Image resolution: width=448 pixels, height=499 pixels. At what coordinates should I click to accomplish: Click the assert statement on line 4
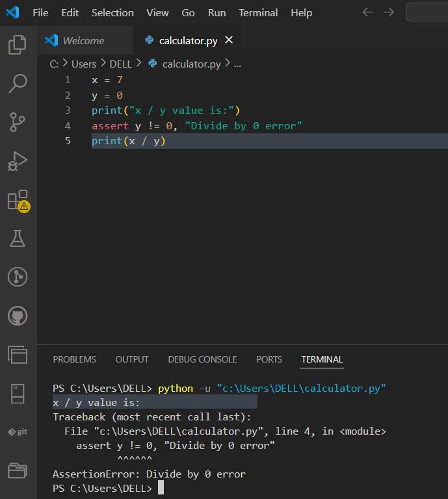click(x=197, y=126)
